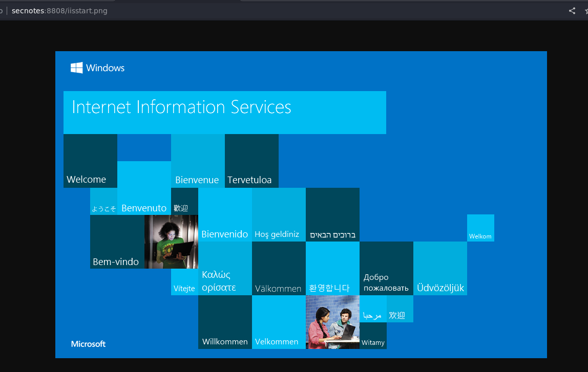The width and height of the screenshot is (588, 372).
Task: Click the photo of two people with laptop
Action: [x=332, y=322]
